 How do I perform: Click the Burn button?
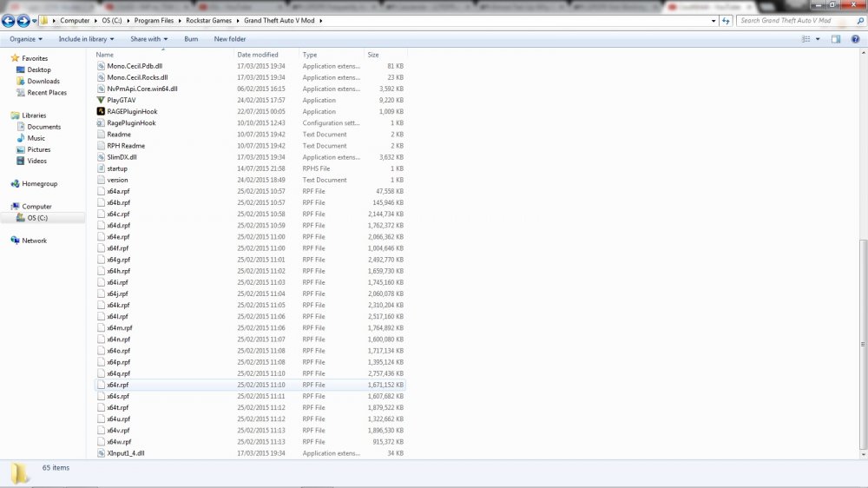(x=191, y=39)
